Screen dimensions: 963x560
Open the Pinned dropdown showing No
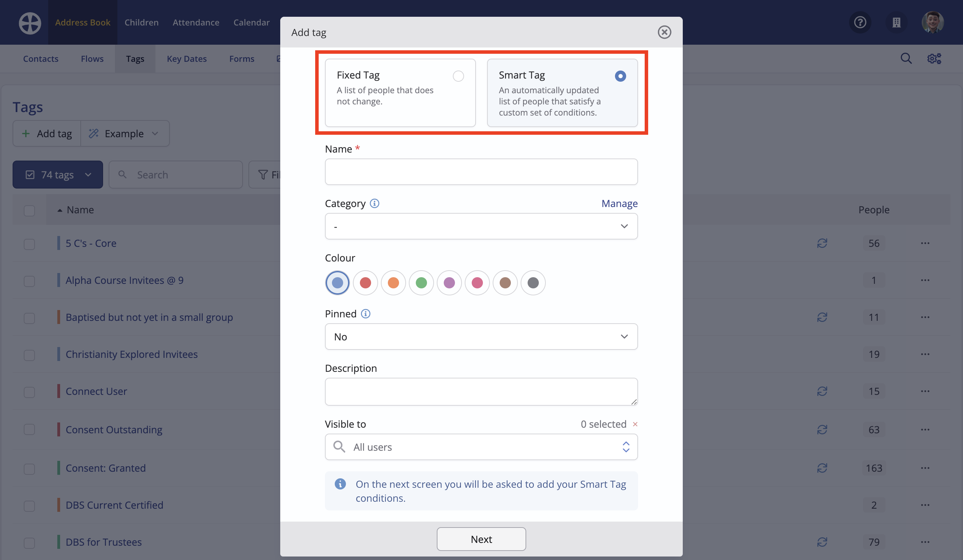(x=481, y=337)
